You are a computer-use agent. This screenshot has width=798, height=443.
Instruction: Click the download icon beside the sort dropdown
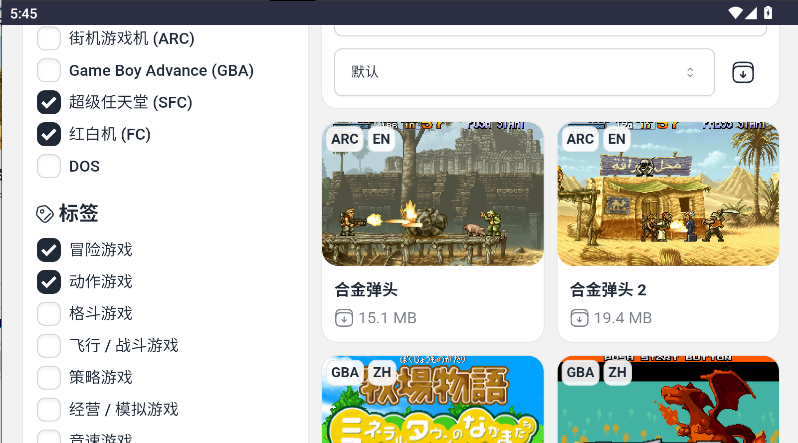click(743, 72)
